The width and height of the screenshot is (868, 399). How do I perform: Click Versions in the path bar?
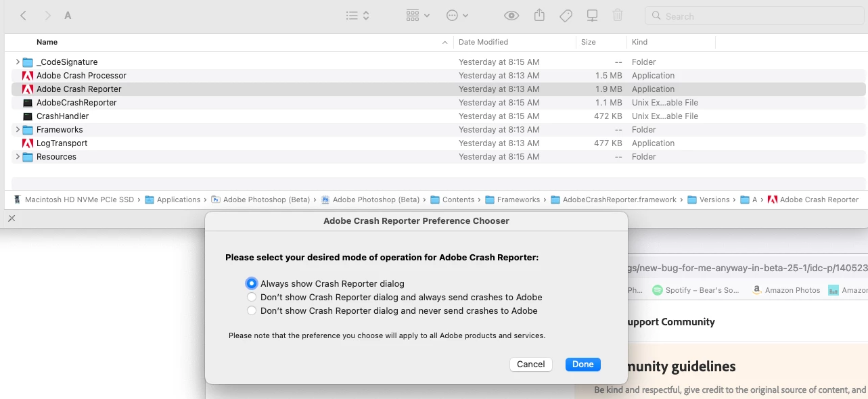click(714, 199)
